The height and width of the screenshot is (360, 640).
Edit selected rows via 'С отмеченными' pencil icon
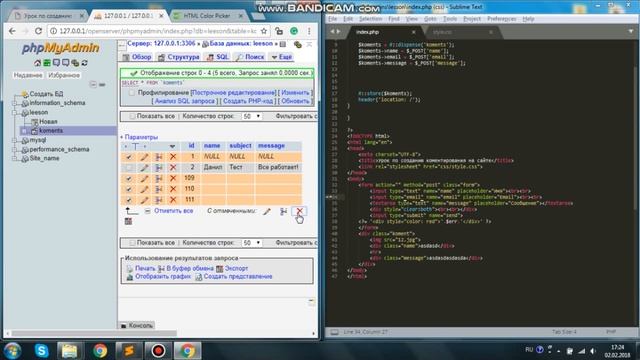tap(267, 211)
